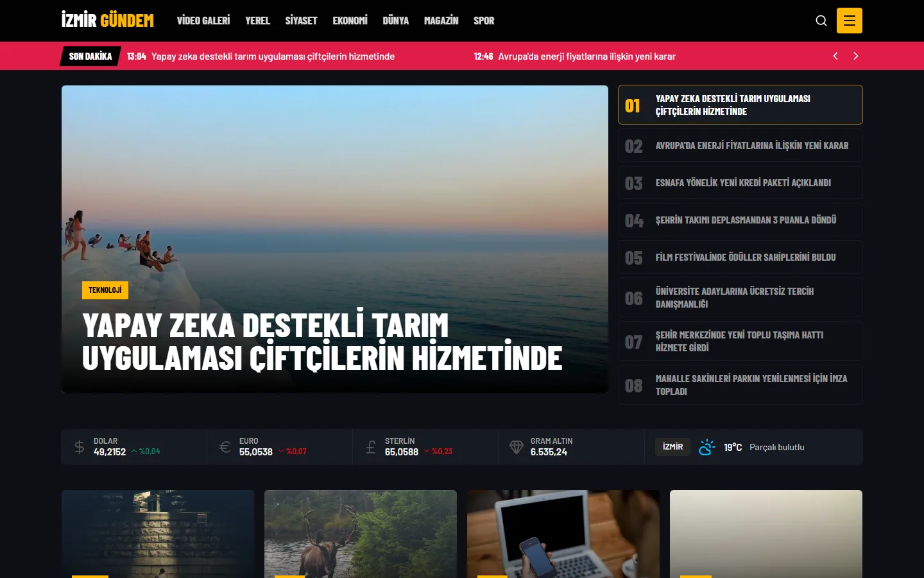Click the Son Dakika label
Screen dimensions: 924x578
point(90,56)
